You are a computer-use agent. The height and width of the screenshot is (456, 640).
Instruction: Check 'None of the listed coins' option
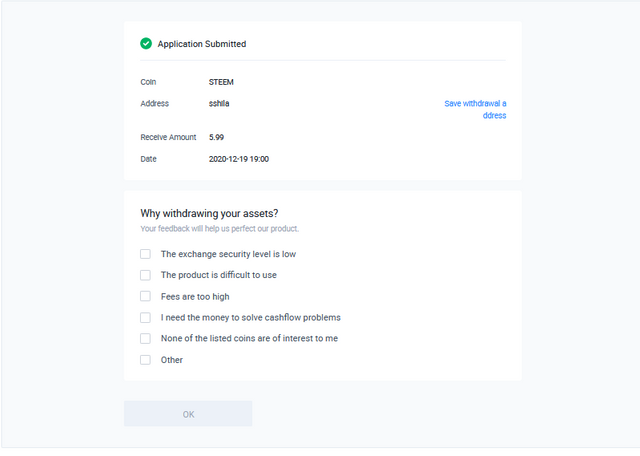click(x=145, y=338)
